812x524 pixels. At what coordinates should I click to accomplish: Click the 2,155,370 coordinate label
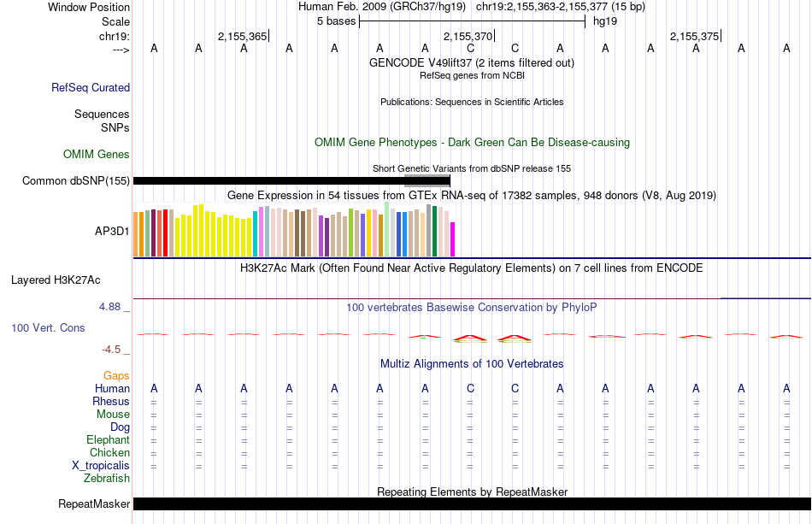[x=468, y=36]
